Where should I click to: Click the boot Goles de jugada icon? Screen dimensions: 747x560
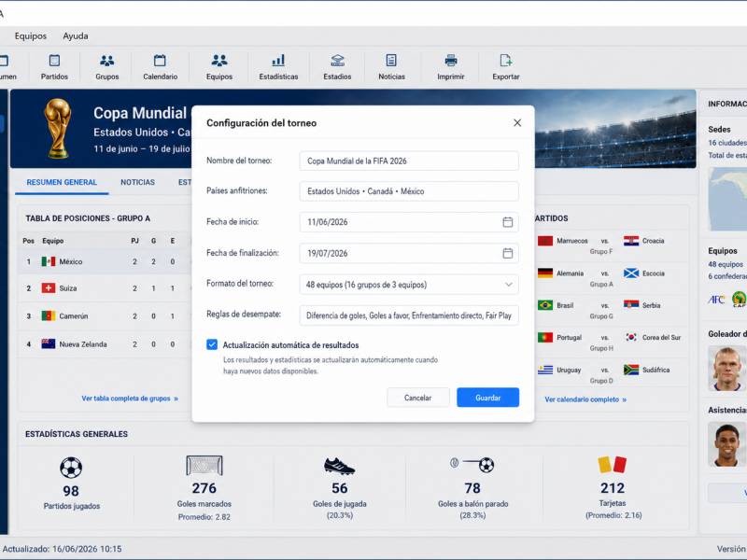(x=339, y=466)
